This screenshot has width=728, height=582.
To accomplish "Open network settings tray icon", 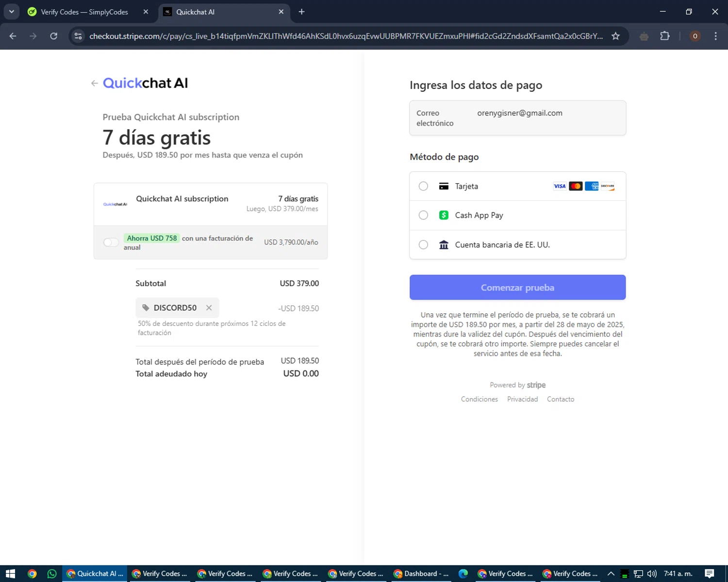I will (638, 574).
